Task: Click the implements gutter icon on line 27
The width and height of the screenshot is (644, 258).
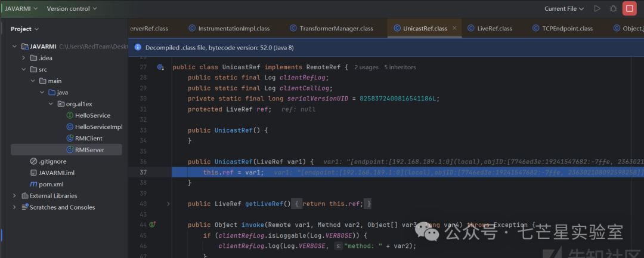Action: [x=160, y=67]
